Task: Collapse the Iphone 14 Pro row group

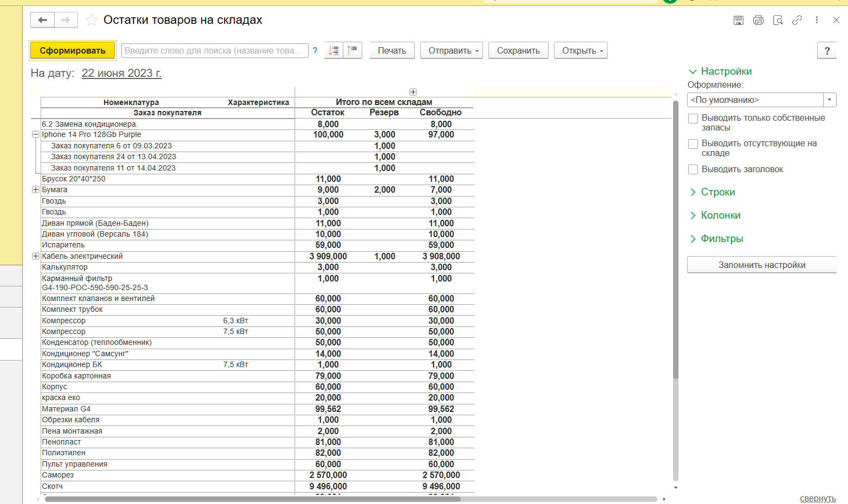Action: point(36,134)
